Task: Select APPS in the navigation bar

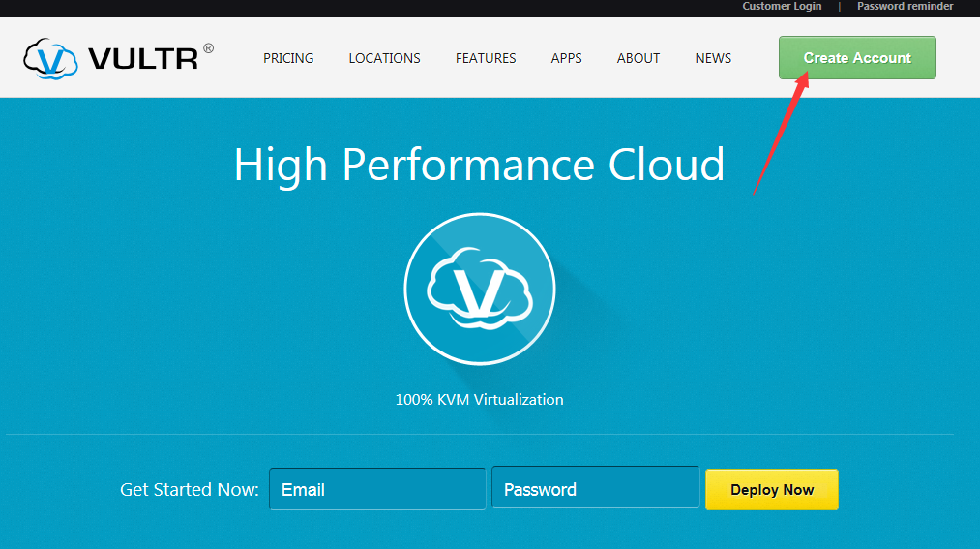Action: coord(566,58)
